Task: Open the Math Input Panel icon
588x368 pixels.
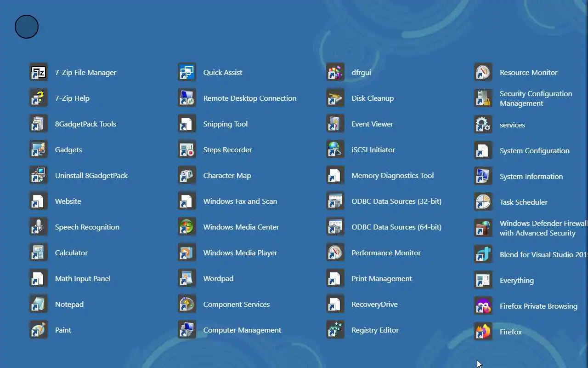Action: [39, 278]
